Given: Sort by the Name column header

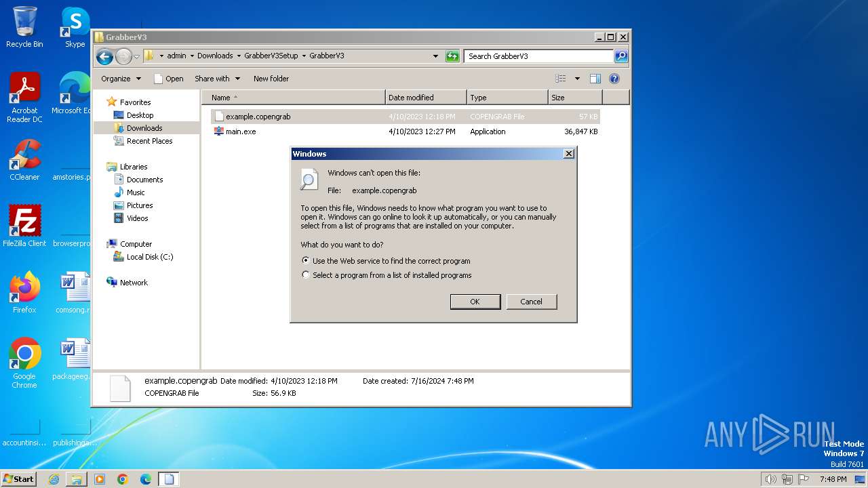Looking at the screenshot, I should [294, 98].
